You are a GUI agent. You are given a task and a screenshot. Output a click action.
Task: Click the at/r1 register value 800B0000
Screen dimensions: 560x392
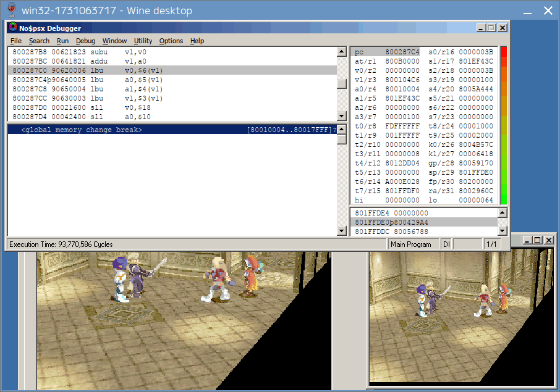point(402,61)
